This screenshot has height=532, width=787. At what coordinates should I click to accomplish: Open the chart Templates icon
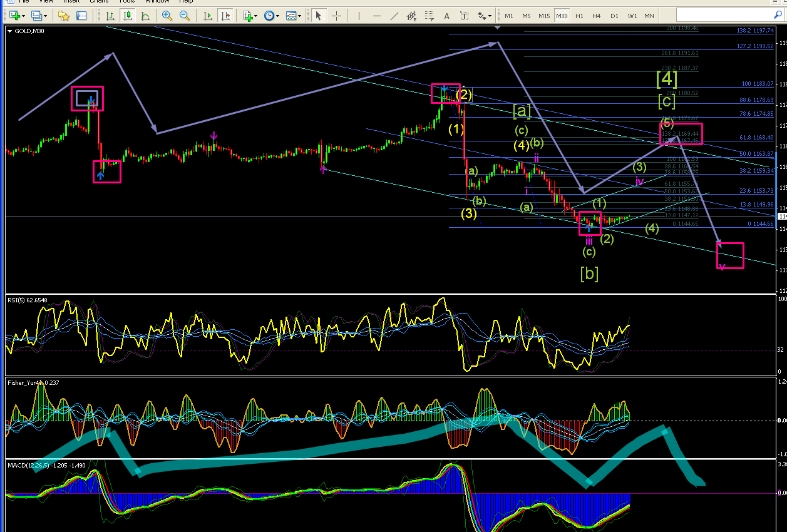pos(291,16)
